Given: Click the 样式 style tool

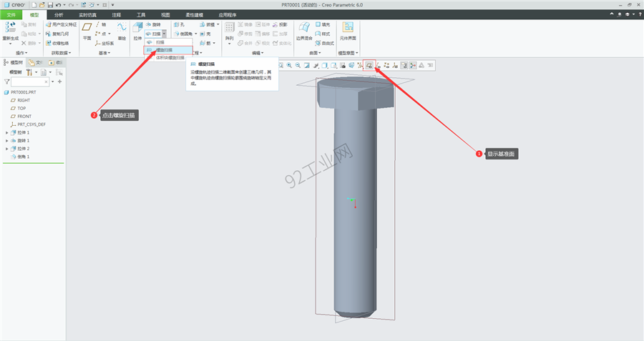Looking at the screenshot, I should (323, 34).
